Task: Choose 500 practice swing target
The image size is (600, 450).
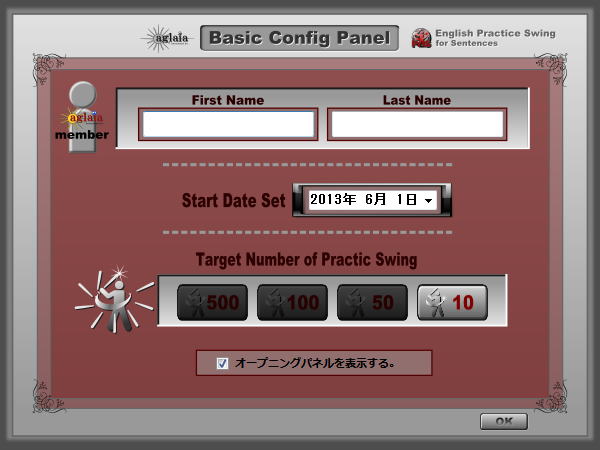Action: click(212, 302)
